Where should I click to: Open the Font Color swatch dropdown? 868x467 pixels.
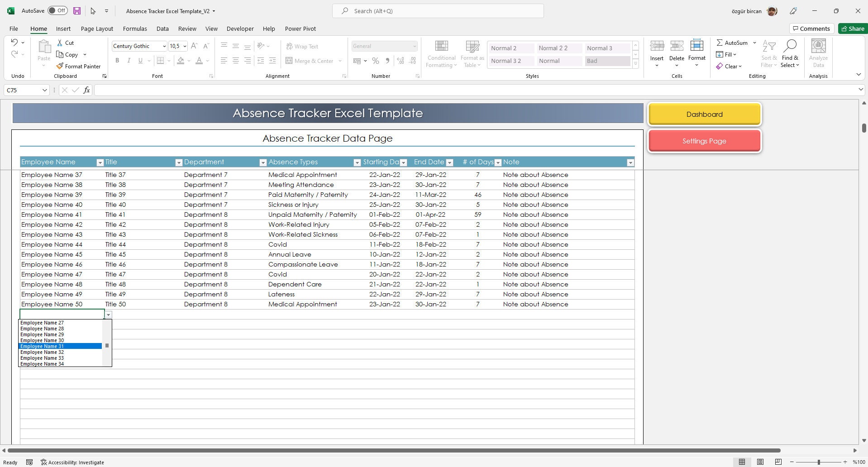coord(208,61)
